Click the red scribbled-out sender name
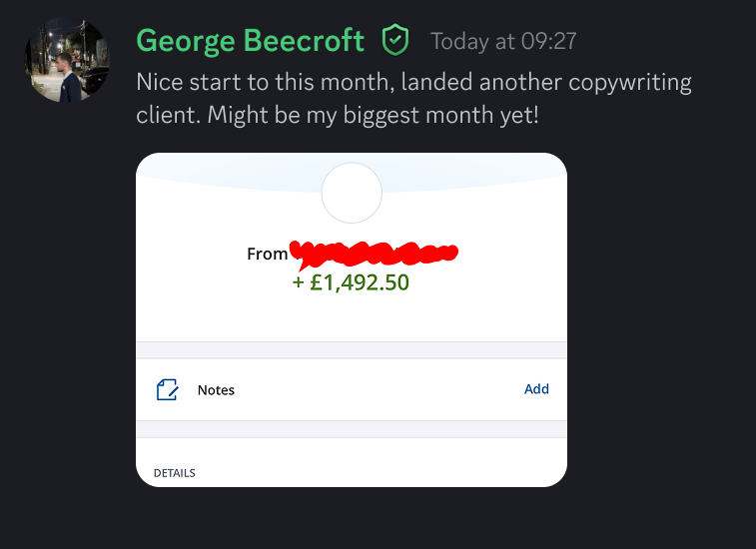756x549 pixels. pos(374,254)
